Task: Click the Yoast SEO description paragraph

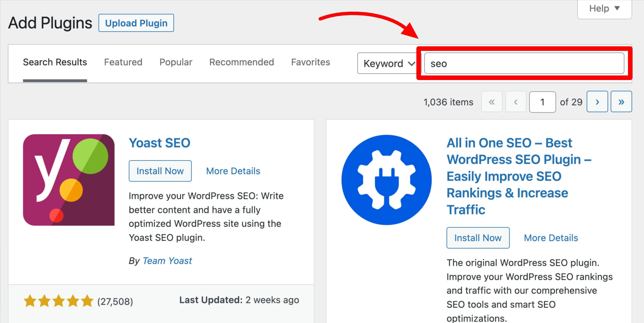Action: point(206,217)
